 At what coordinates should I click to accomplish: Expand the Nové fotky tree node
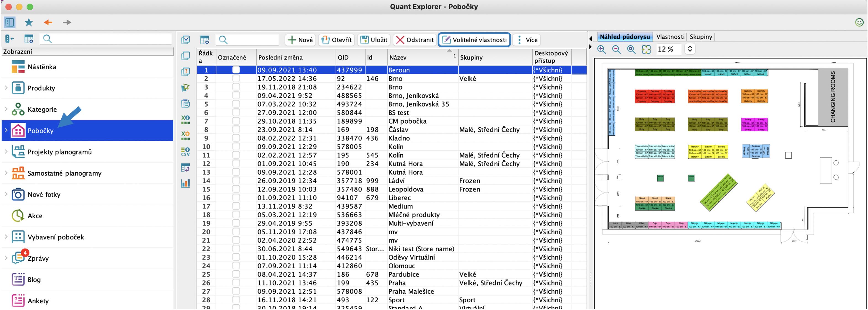coord(6,194)
